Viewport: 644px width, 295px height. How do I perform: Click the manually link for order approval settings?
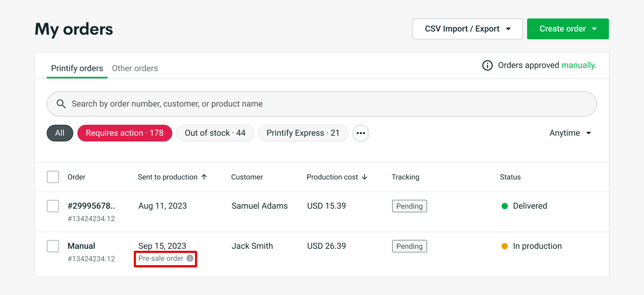point(579,65)
